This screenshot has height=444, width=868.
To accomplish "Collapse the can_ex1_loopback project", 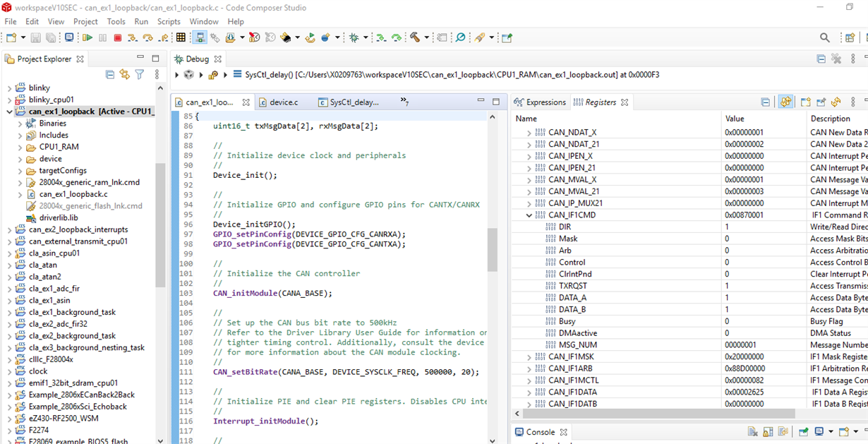I will pyautogui.click(x=10, y=112).
